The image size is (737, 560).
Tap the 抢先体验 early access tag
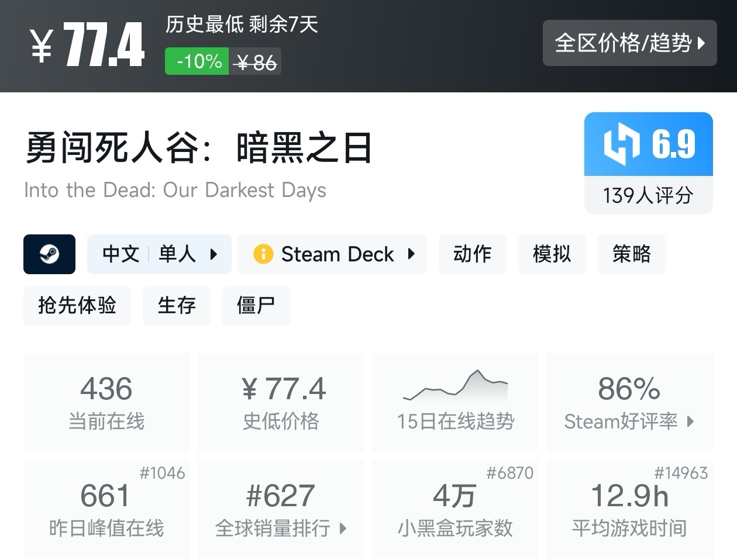(x=77, y=305)
